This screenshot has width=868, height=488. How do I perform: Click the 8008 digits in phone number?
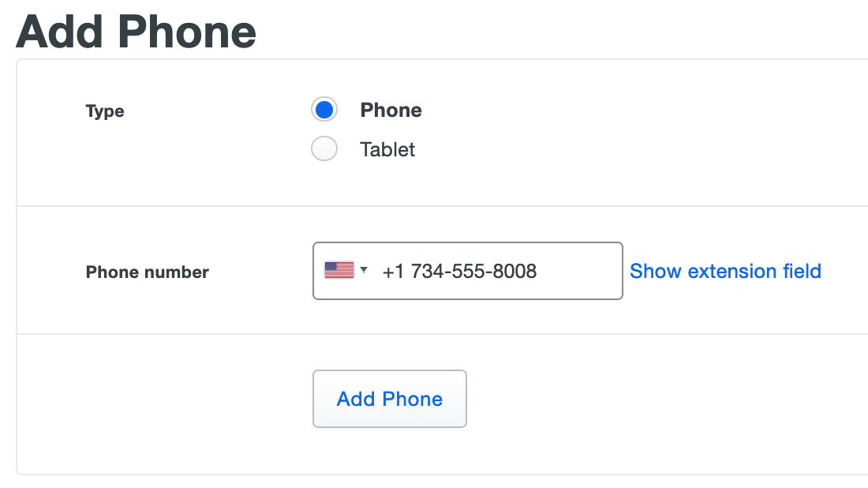point(515,272)
